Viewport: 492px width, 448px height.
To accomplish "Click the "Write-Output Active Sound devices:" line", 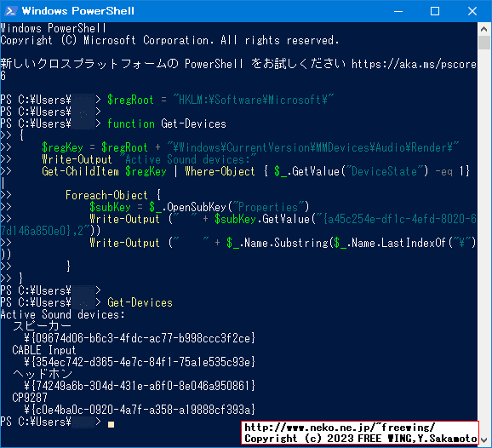I will (149, 159).
